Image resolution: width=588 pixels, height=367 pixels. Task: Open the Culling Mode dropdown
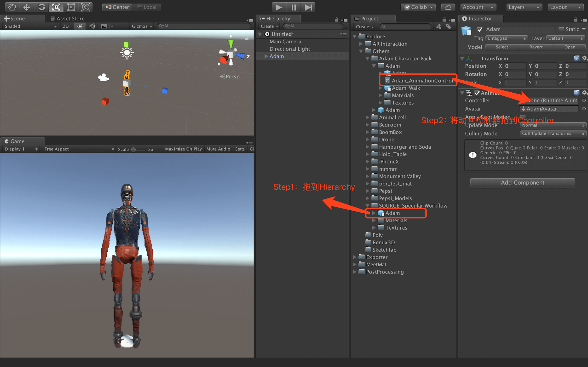[x=553, y=133]
